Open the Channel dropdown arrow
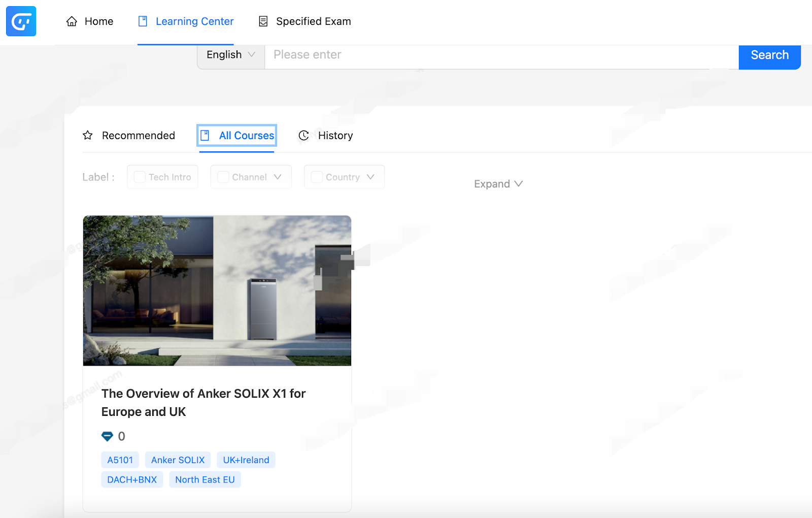 [x=278, y=177]
